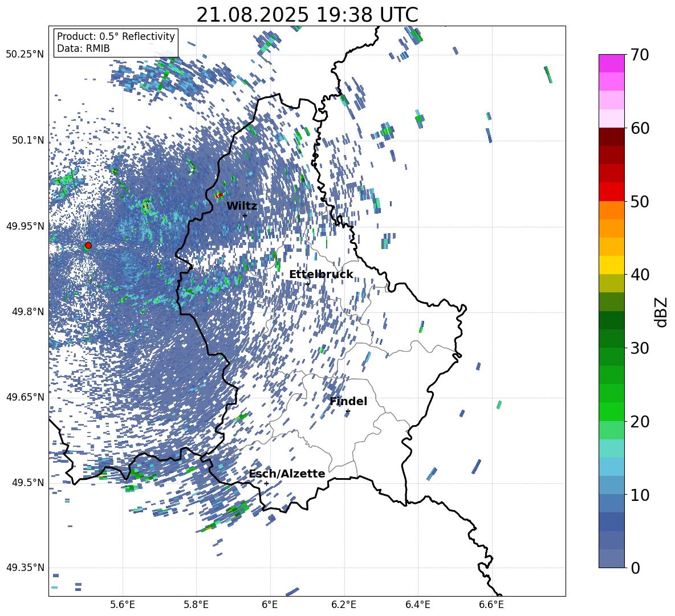The height and width of the screenshot is (616, 675).
Task: Click the 50.25°N latitude tick label
Action: pyautogui.click(x=25, y=55)
